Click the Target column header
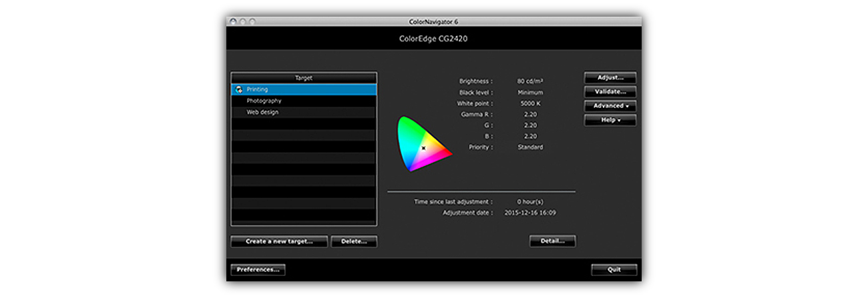This screenshot has width=868, height=300. pyautogui.click(x=304, y=78)
